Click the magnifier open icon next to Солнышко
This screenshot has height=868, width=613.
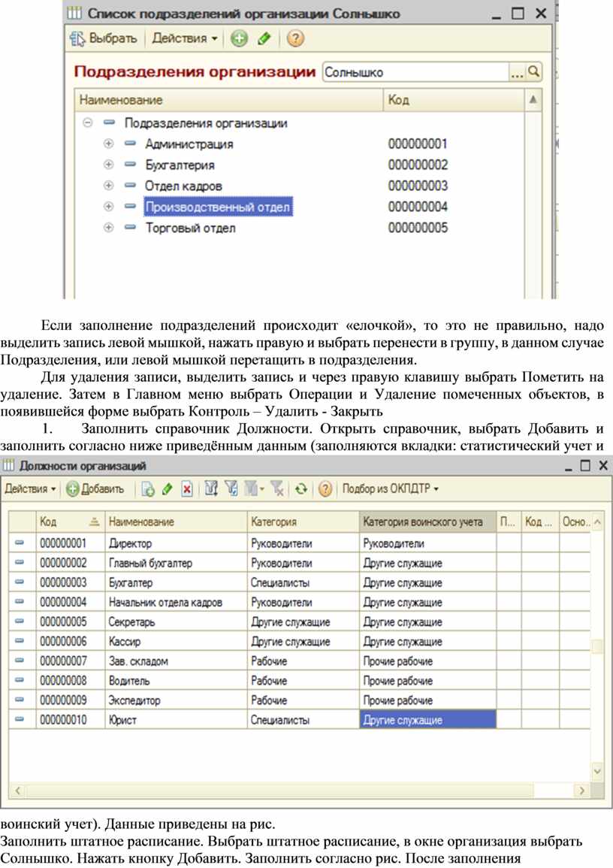pos(533,71)
